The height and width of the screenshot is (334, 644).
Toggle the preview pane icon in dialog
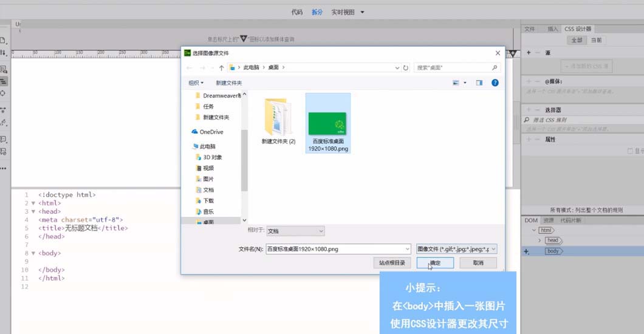click(x=479, y=83)
